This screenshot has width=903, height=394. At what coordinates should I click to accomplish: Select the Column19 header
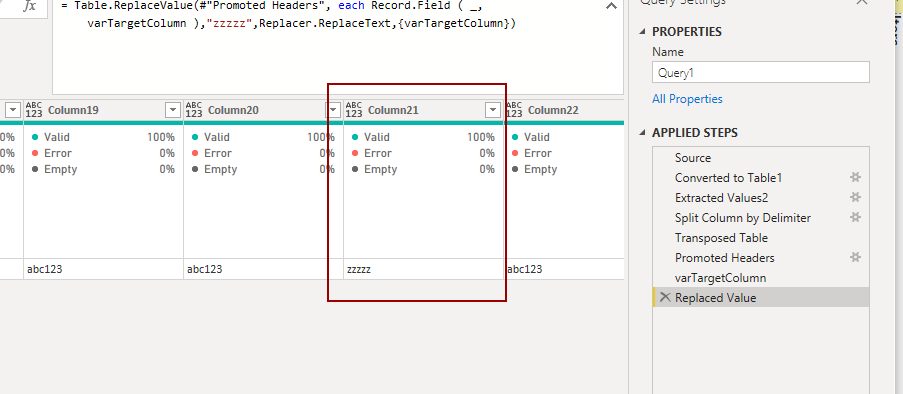pos(103,109)
